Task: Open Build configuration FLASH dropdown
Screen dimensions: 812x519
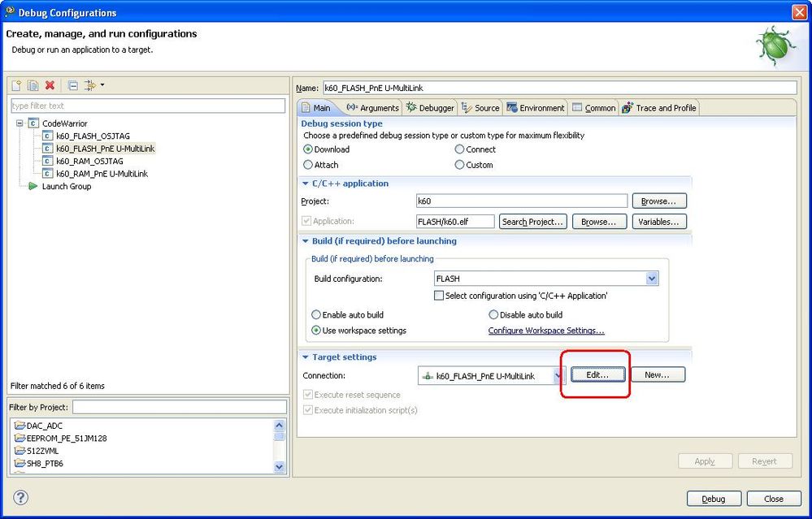Action: tap(652, 279)
